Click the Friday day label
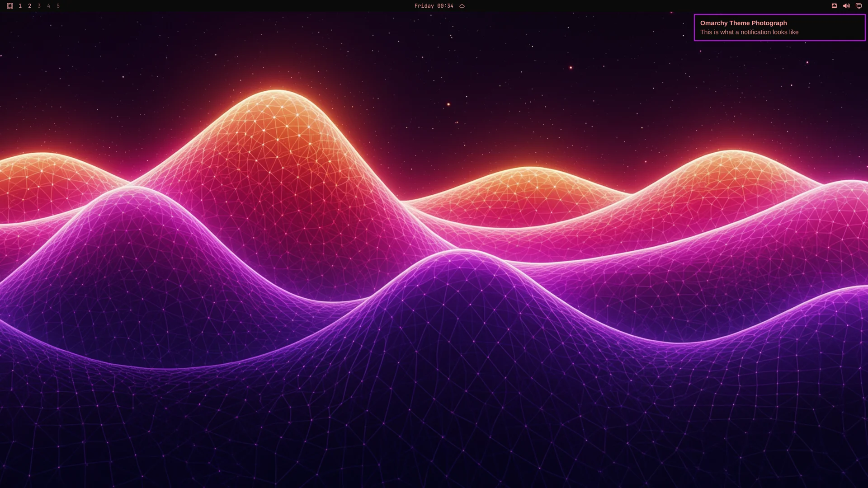The image size is (868, 488). click(424, 6)
